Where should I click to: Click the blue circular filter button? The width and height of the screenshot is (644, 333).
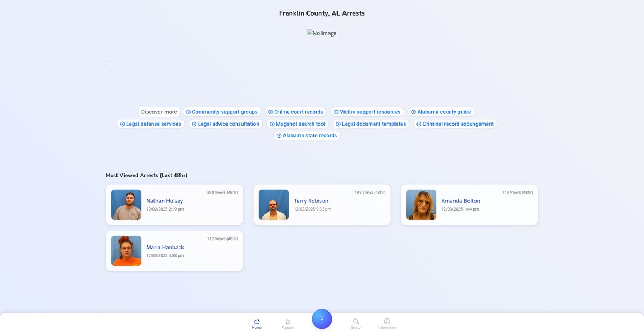(x=322, y=318)
